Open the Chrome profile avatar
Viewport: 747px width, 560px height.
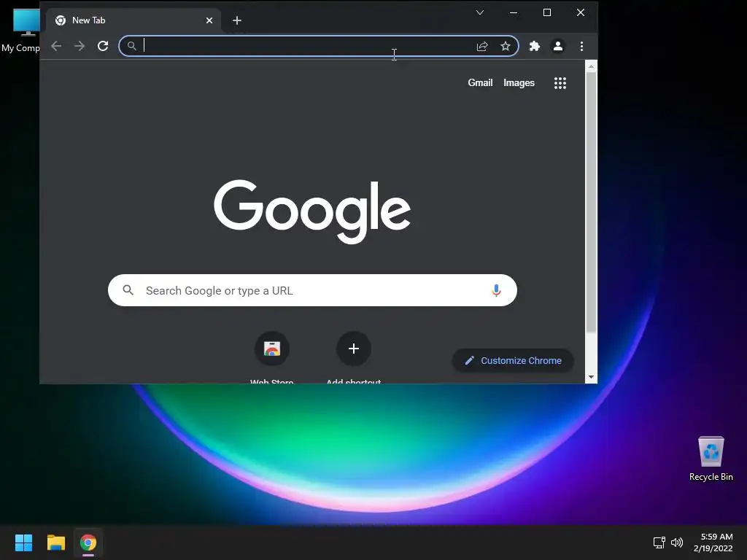[x=558, y=46]
